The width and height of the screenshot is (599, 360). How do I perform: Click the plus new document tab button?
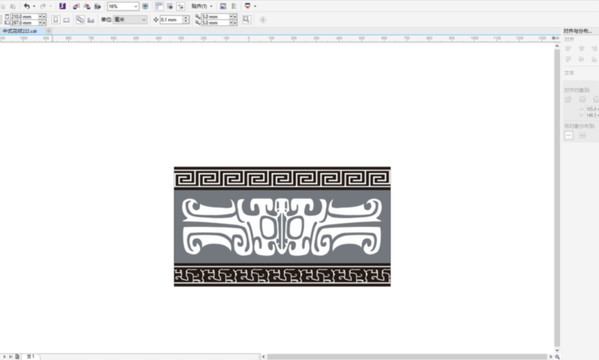point(49,31)
